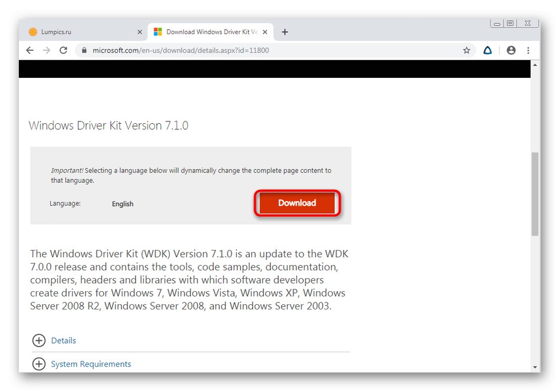Image resolution: width=560 pixels, height=392 pixels.
Task: Click the forward navigation arrow
Action: pyautogui.click(x=47, y=50)
